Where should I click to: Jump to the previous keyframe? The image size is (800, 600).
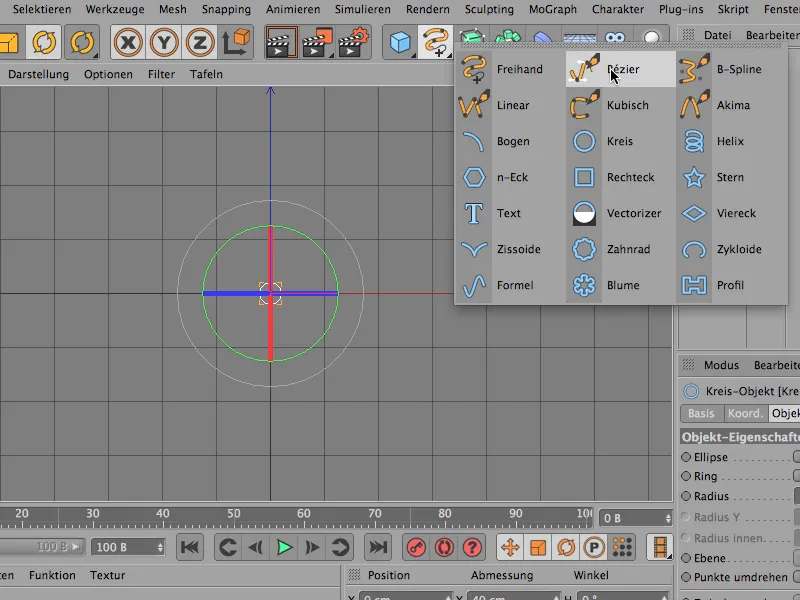(x=228, y=547)
